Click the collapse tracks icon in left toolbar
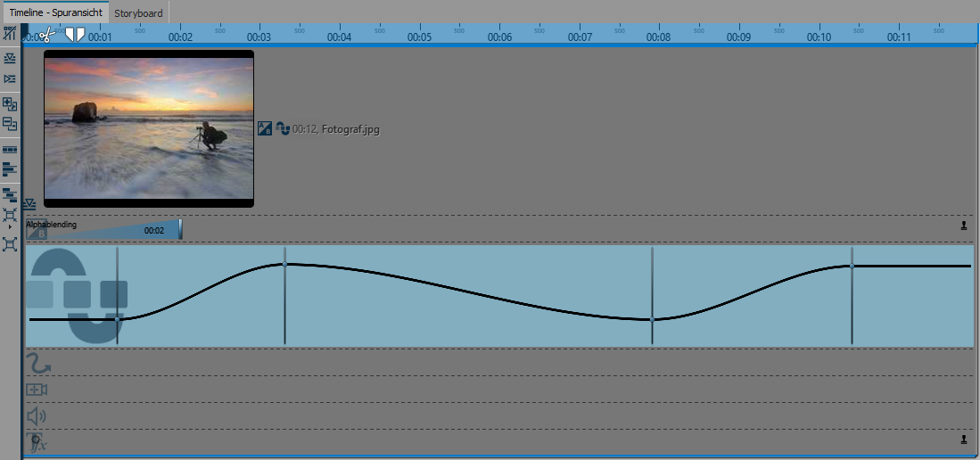 pyautogui.click(x=10, y=58)
